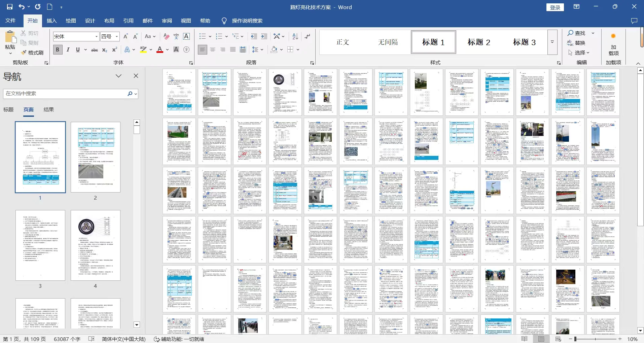This screenshot has width=644, height=343.
Task: Show the 标题 (Headings) navigation tab
Action: pos(8,110)
